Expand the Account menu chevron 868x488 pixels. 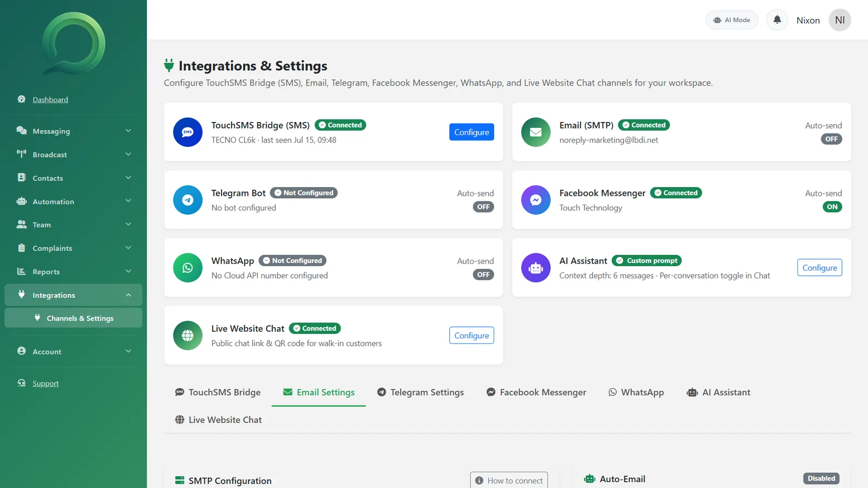pos(129,351)
